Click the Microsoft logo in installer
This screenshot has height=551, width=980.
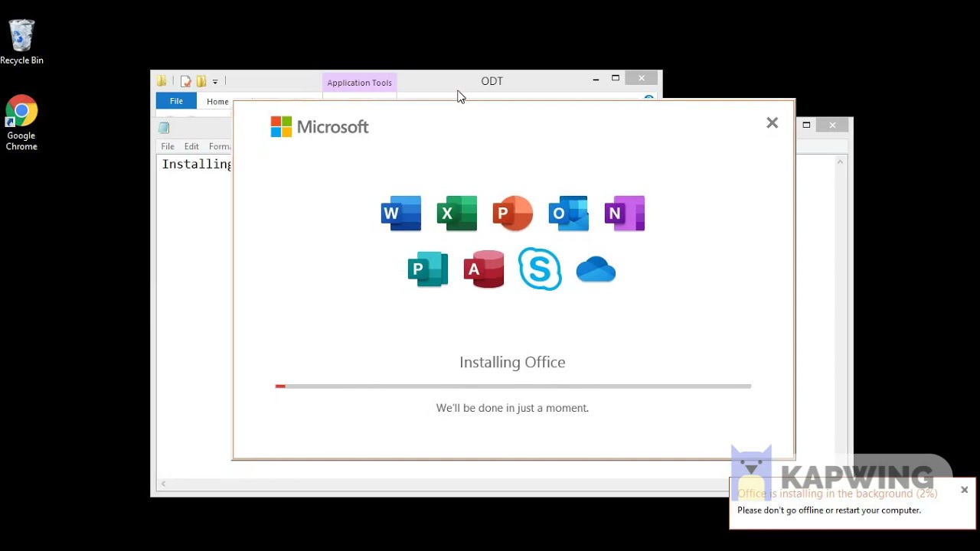point(319,127)
